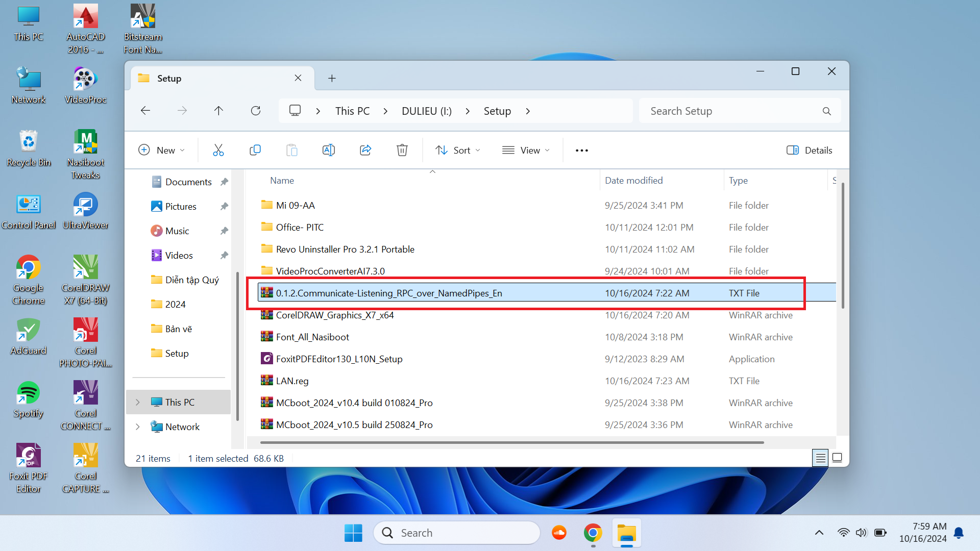Click the Paste clipboard icon
The image size is (980, 551).
pos(291,150)
